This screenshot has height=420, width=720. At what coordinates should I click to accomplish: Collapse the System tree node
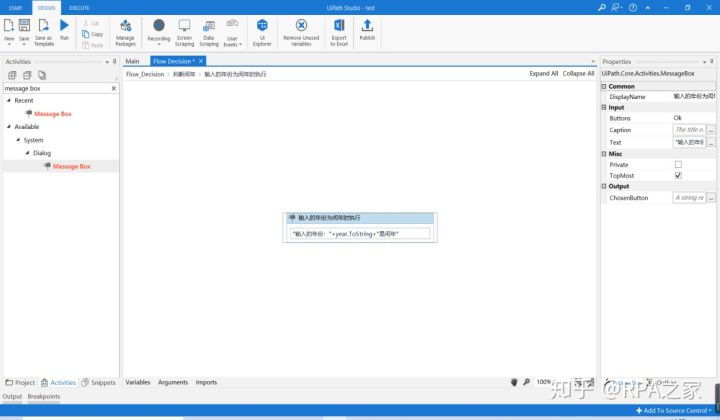click(18, 140)
